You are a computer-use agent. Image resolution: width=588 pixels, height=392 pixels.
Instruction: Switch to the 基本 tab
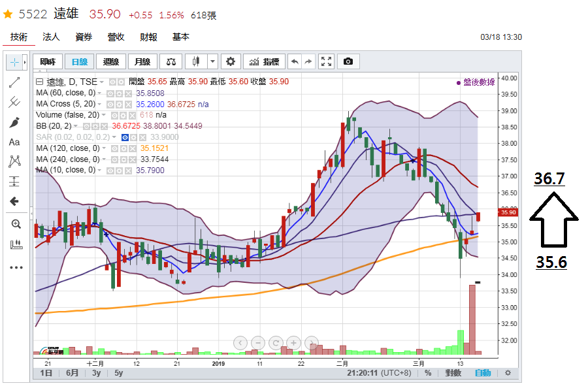click(181, 37)
